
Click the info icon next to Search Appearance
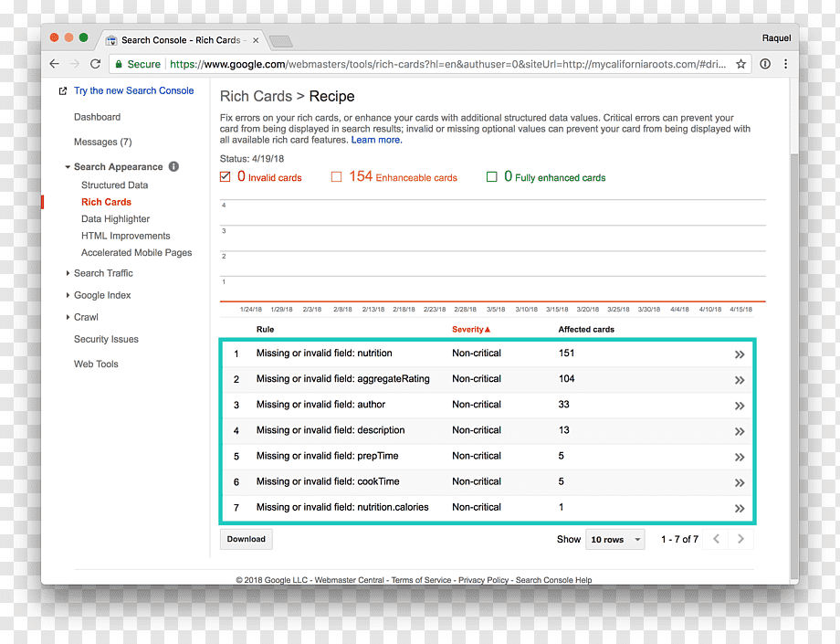(173, 166)
